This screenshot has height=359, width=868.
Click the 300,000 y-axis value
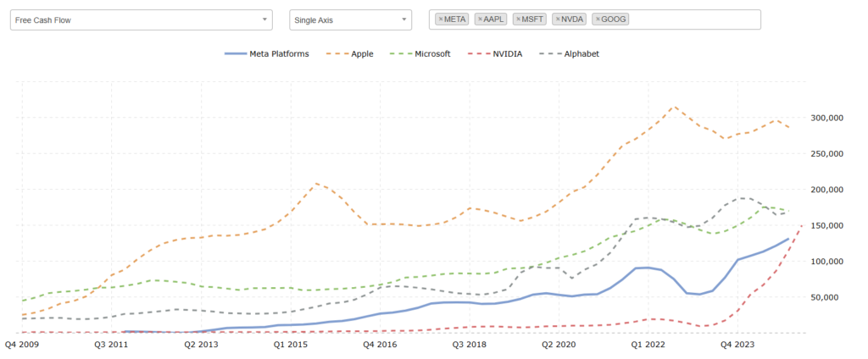pyautogui.click(x=827, y=118)
